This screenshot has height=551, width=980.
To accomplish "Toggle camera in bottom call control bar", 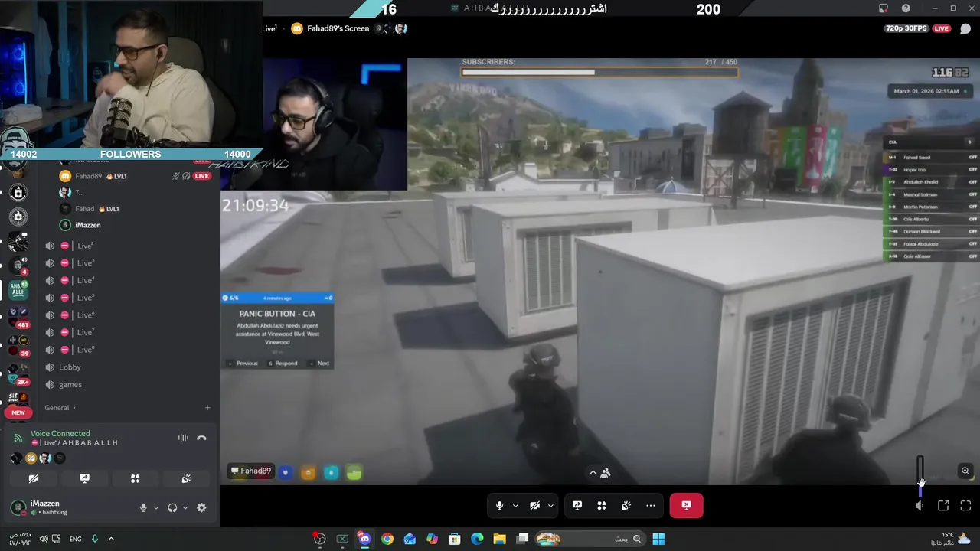I will coord(534,505).
